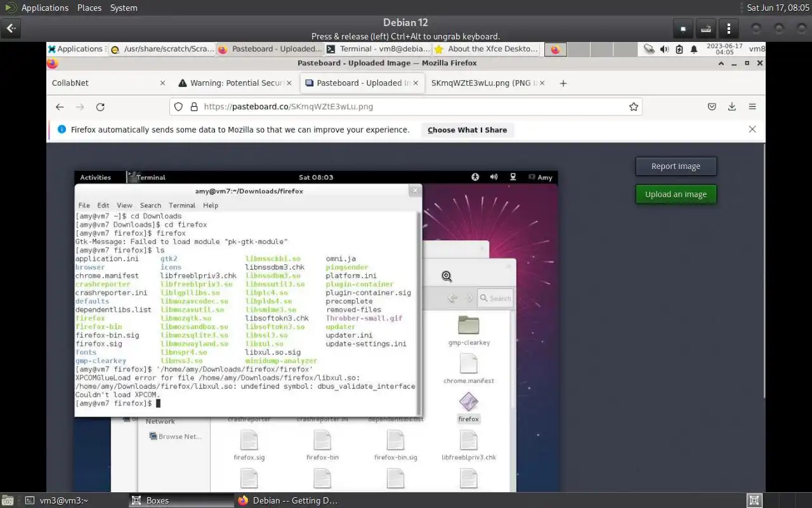Click the show desktop icon in host taskbar
812x508 pixels.
tap(7, 500)
